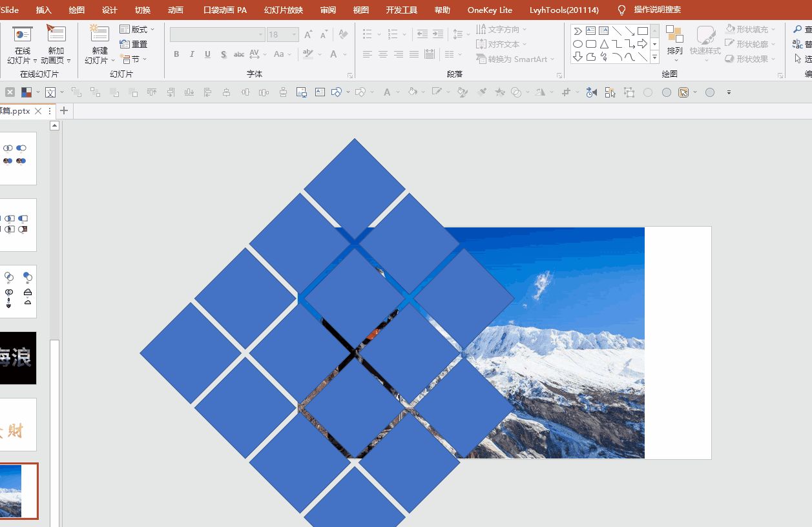Insert a horizontal Text Box shape
Image resolution: width=812 pixels, height=527 pixels.
591,30
